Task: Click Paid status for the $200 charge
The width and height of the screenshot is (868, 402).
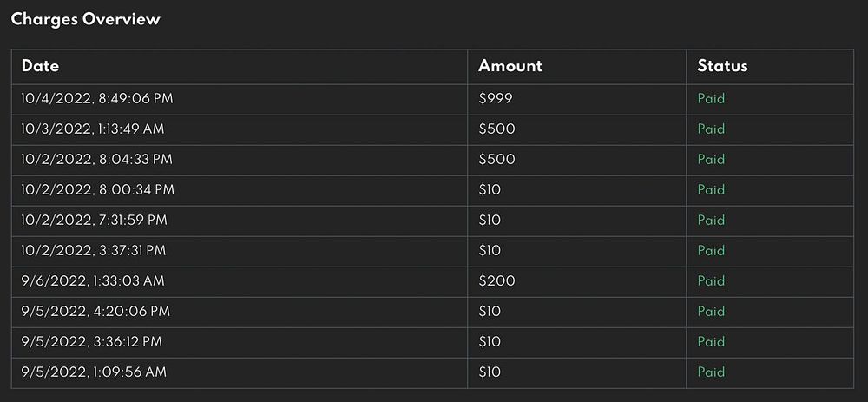Action: tap(711, 281)
